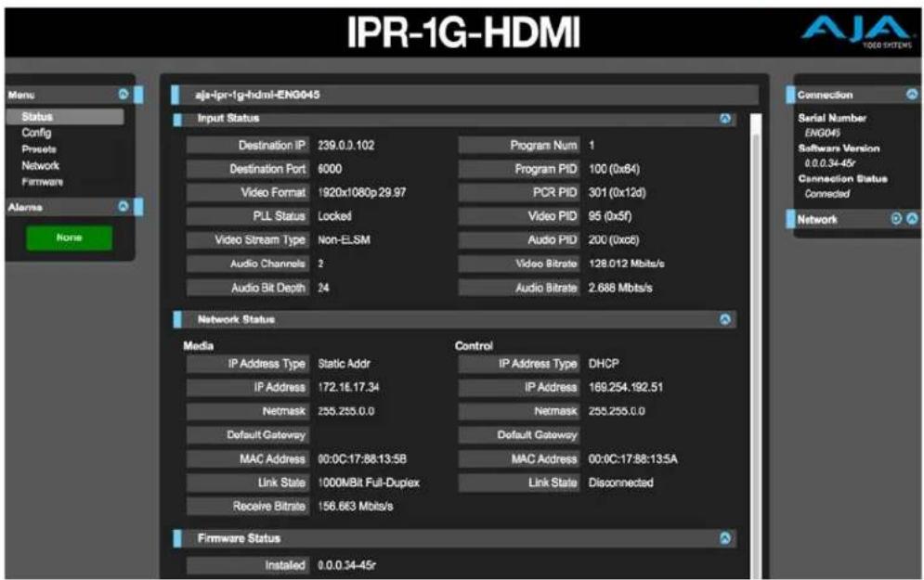The width and height of the screenshot is (924, 580).
Task: Select Media MAC Address ending 13:5B
Action: pyautogui.click(x=362, y=458)
